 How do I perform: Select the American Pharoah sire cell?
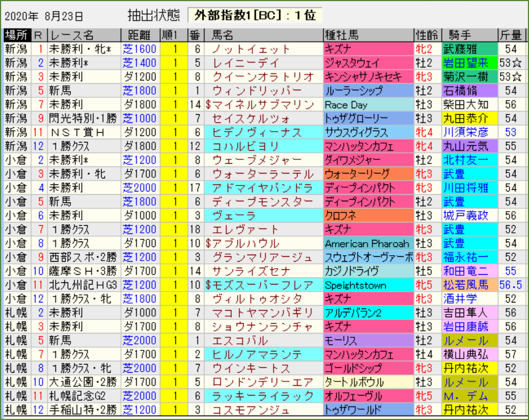tap(367, 244)
